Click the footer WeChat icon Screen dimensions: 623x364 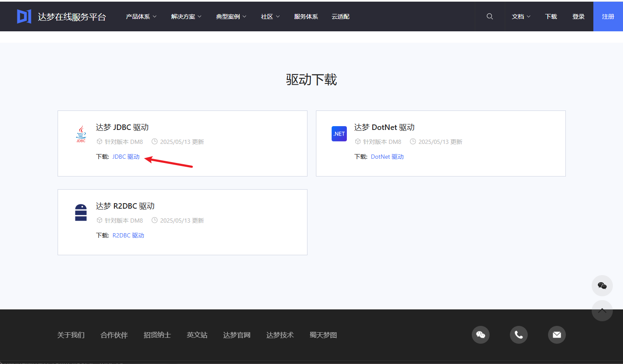tap(481, 335)
